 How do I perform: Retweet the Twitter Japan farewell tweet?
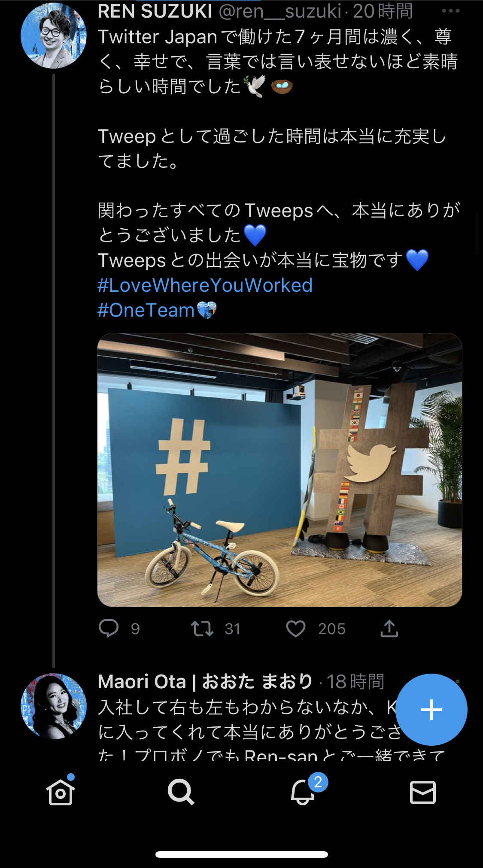click(202, 629)
